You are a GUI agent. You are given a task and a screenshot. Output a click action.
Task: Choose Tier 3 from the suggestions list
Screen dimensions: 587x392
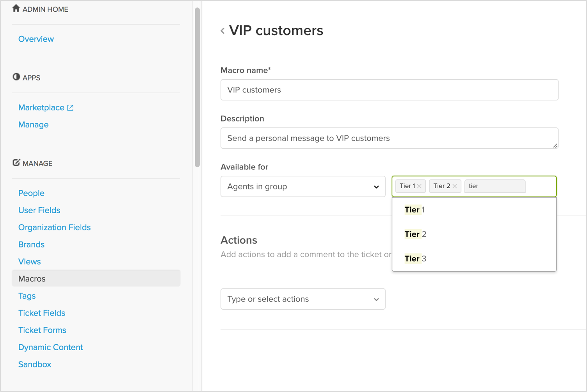[415, 258]
